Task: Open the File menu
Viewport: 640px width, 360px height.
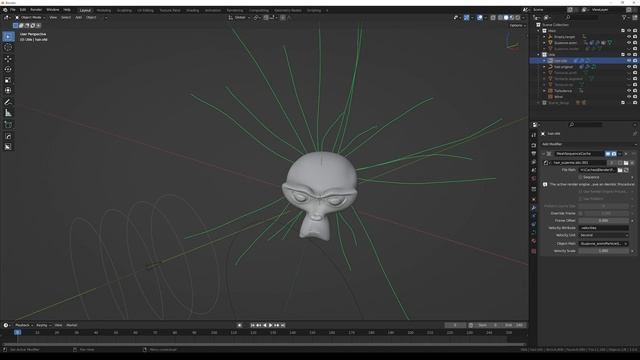Action: (x=13, y=10)
